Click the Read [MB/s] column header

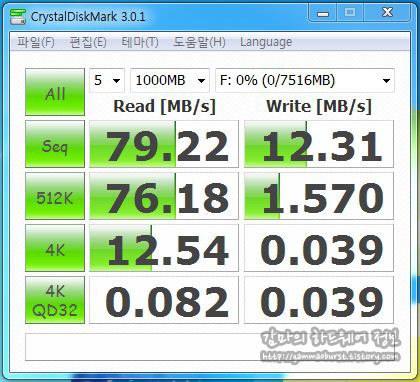point(164,107)
